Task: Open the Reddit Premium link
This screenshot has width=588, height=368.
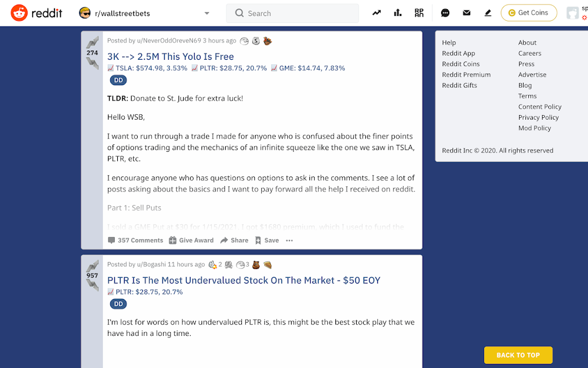Action: 466,75
